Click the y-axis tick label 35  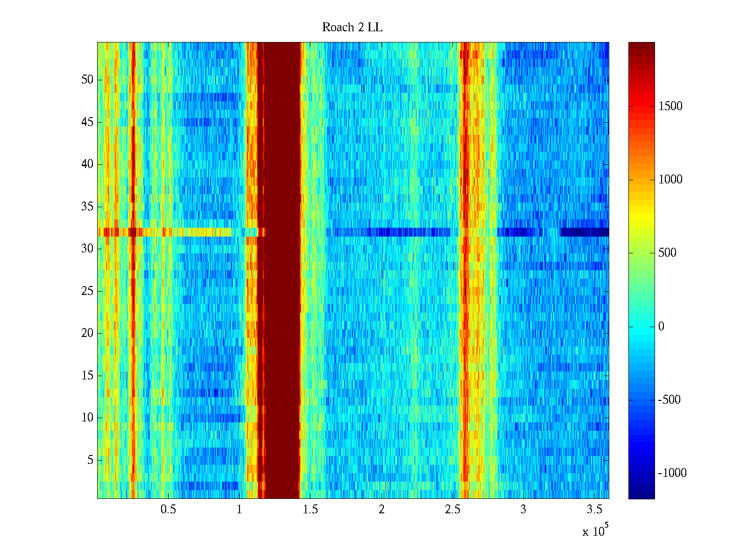pyautogui.click(x=87, y=207)
